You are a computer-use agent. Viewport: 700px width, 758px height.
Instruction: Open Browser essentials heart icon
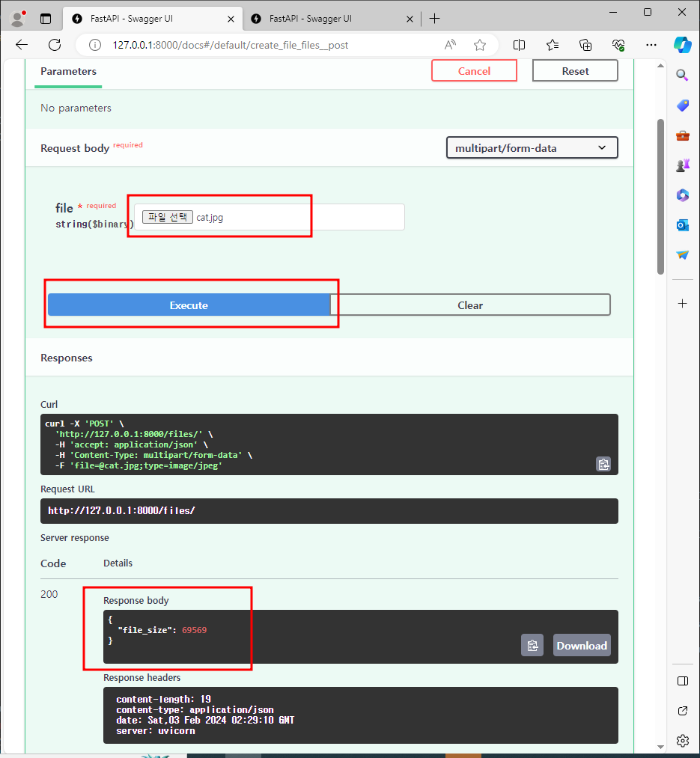tap(618, 45)
